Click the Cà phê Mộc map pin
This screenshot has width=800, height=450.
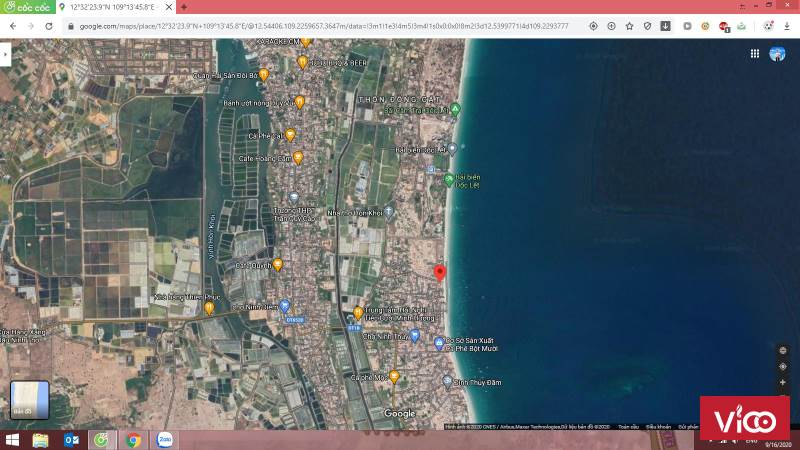[x=394, y=377]
